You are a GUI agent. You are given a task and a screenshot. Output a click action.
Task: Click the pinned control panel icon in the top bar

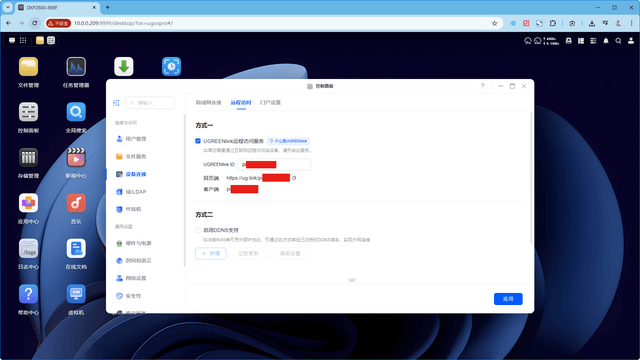pos(51,40)
